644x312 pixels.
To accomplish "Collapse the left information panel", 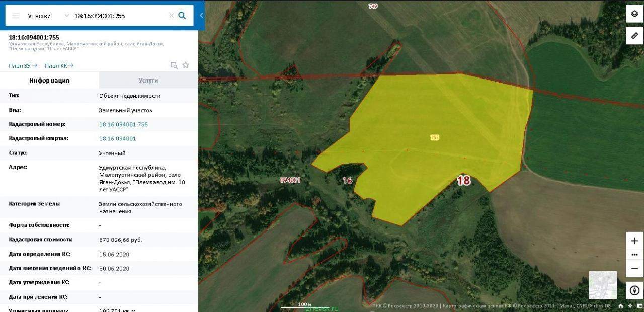I will click(x=201, y=15).
